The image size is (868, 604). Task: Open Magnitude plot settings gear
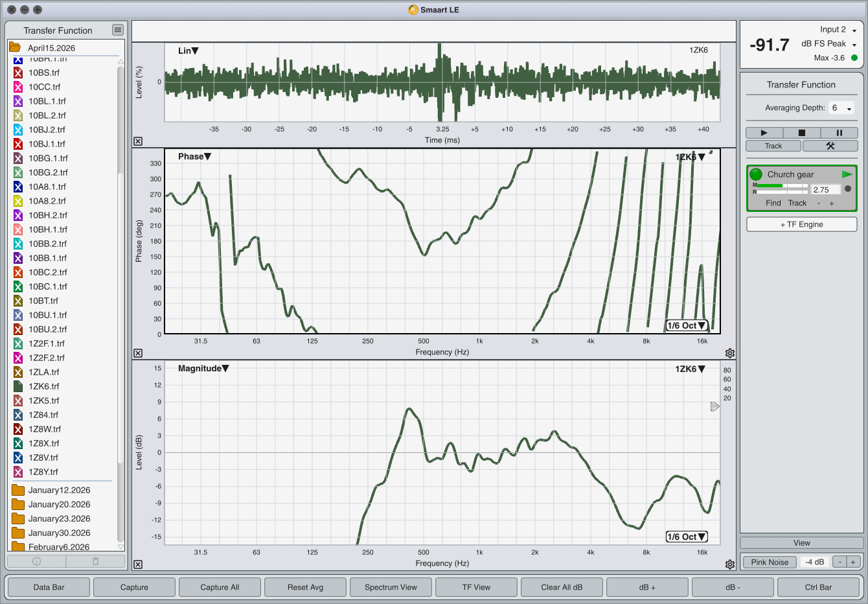click(730, 564)
